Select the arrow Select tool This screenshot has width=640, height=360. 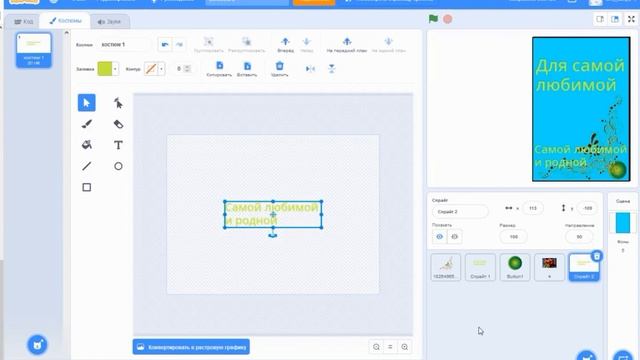(x=87, y=102)
